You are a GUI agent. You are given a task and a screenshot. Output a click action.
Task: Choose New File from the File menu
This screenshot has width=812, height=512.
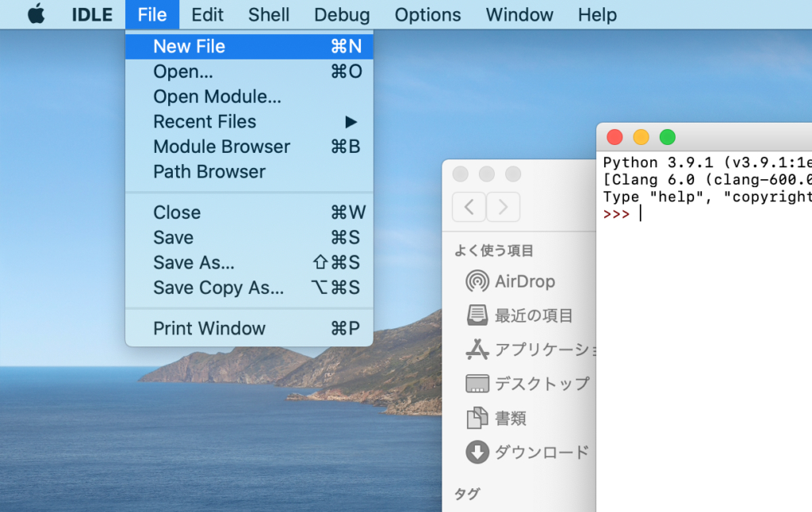pos(249,47)
